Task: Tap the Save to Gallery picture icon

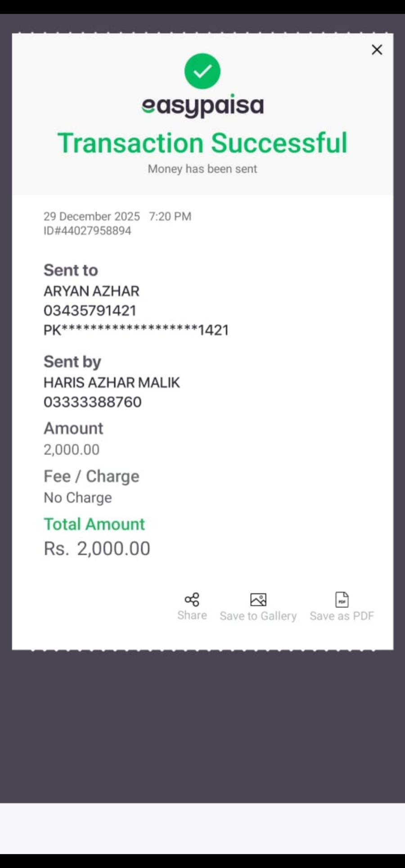Action: [x=258, y=600]
